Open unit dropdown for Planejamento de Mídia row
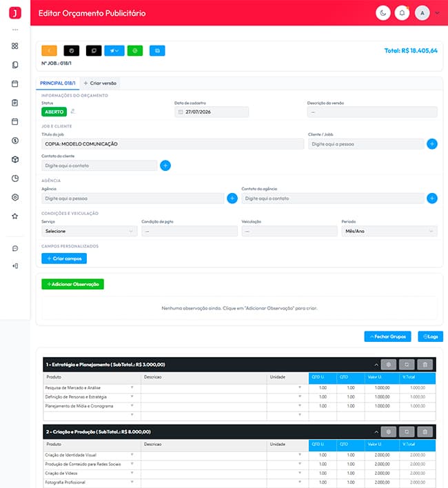This screenshot has width=448, height=488. [300, 405]
